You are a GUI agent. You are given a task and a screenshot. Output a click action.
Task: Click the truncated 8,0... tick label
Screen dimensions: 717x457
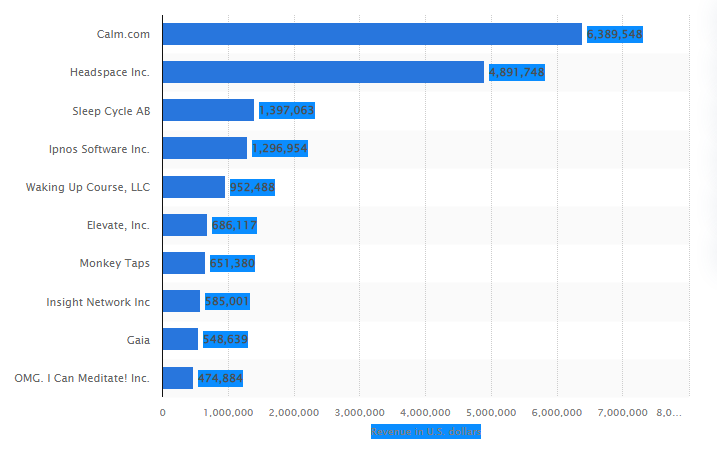(669, 413)
